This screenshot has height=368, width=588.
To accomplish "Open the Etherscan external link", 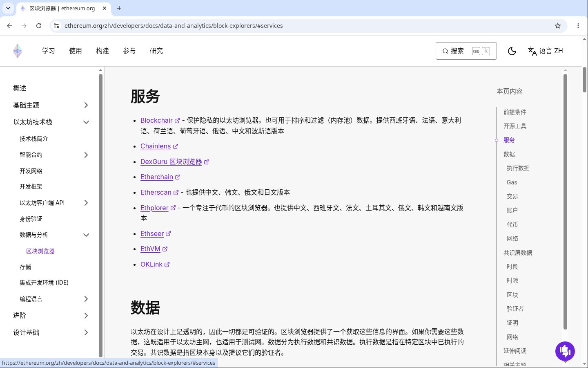I will (x=160, y=193).
